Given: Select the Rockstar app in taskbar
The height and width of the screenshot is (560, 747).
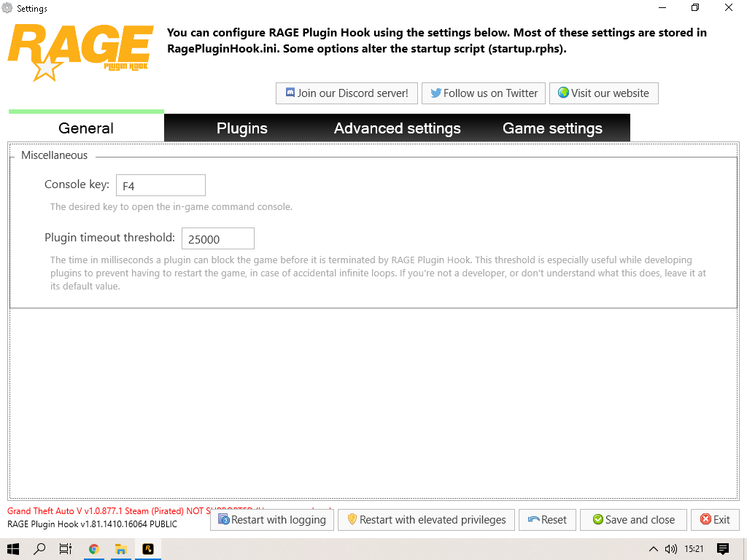Looking at the screenshot, I should tap(148, 549).
